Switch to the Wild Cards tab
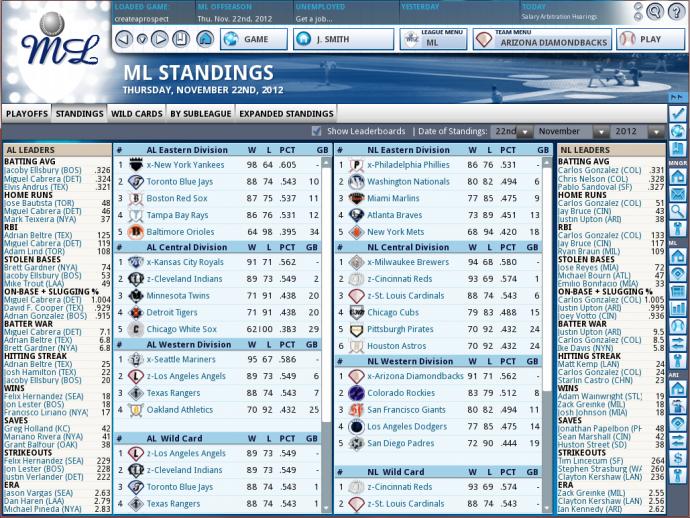The image size is (690, 518). click(136, 114)
